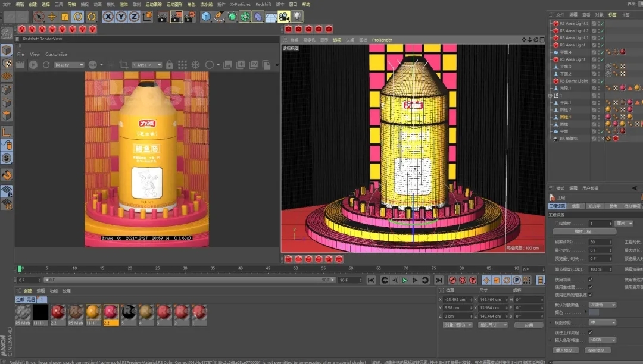Open the Beauty AOV dropdown
This screenshot has width=643, height=364.
(69, 65)
